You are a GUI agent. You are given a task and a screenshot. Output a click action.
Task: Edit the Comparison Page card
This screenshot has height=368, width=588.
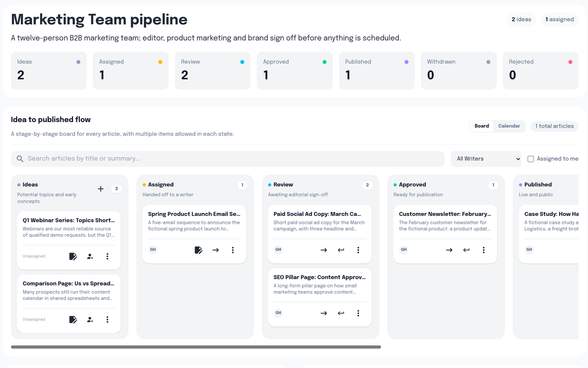pyautogui.click(x=73, y=319)
